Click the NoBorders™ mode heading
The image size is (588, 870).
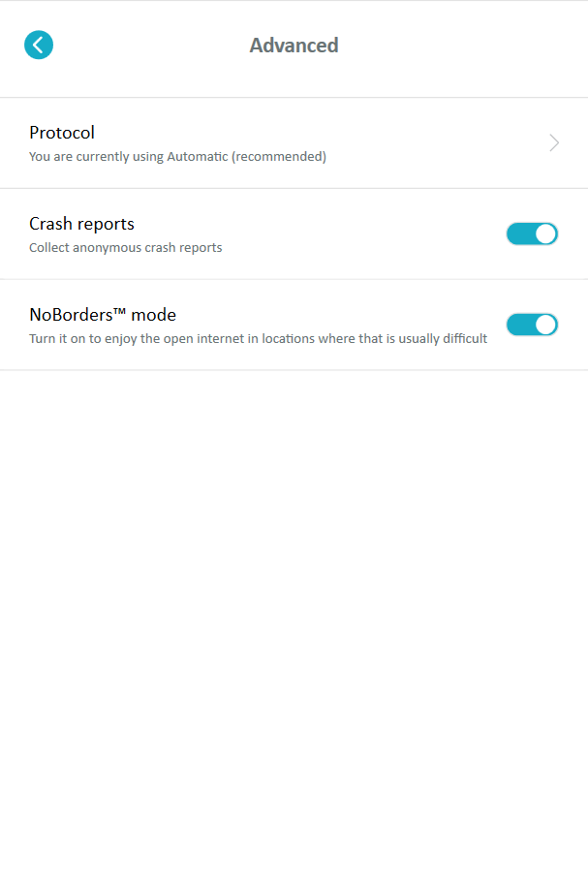(102, 315)
